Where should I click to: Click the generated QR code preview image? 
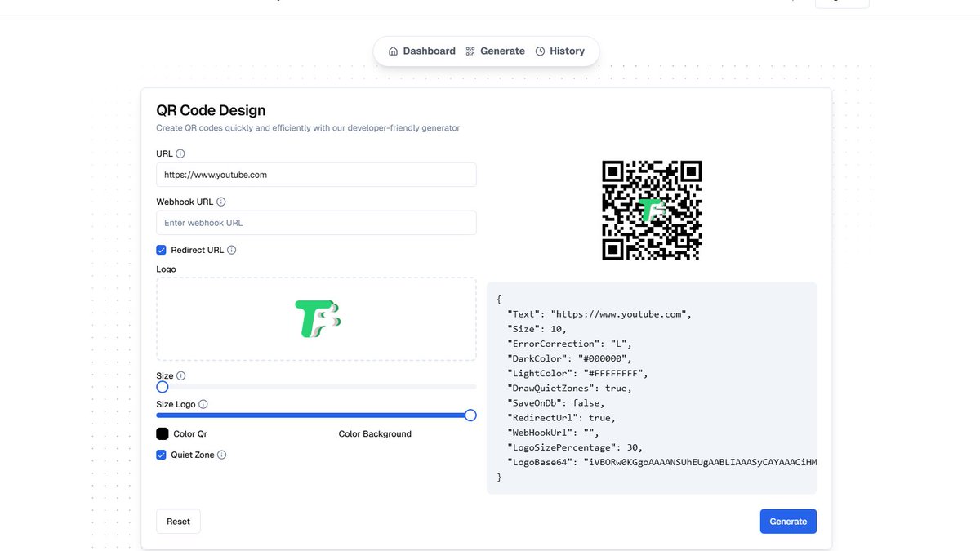pyautogui.click(x=652, y=210)
